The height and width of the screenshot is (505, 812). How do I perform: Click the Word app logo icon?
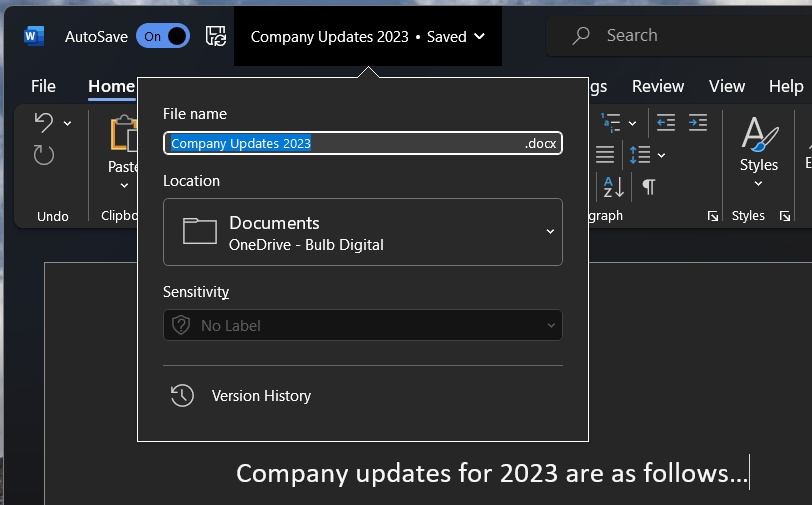[34, 36]
